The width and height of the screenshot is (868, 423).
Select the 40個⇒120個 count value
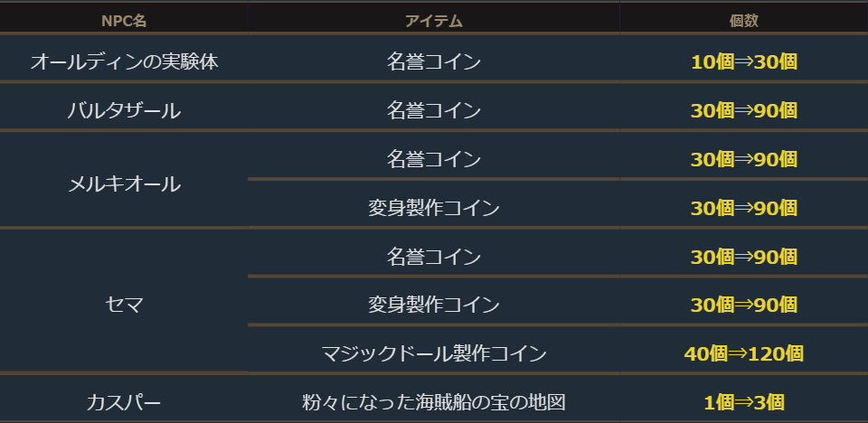[743, 353]
